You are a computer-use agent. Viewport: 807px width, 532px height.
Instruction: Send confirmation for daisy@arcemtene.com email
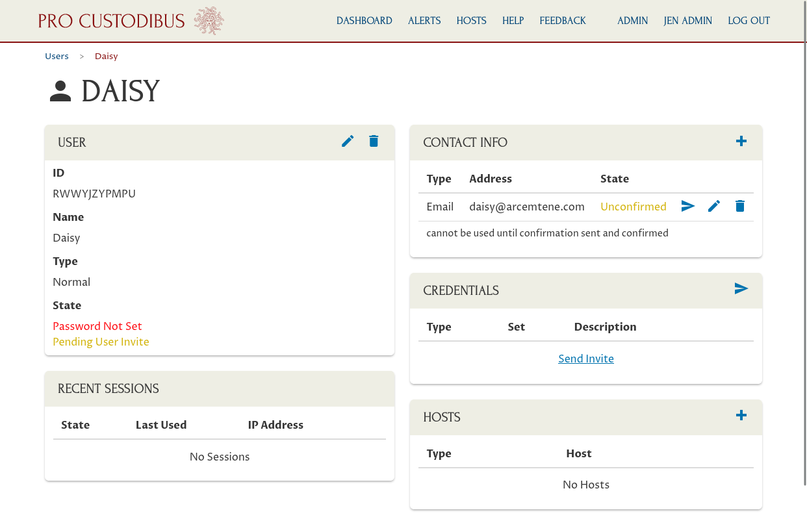pos(688,206)
